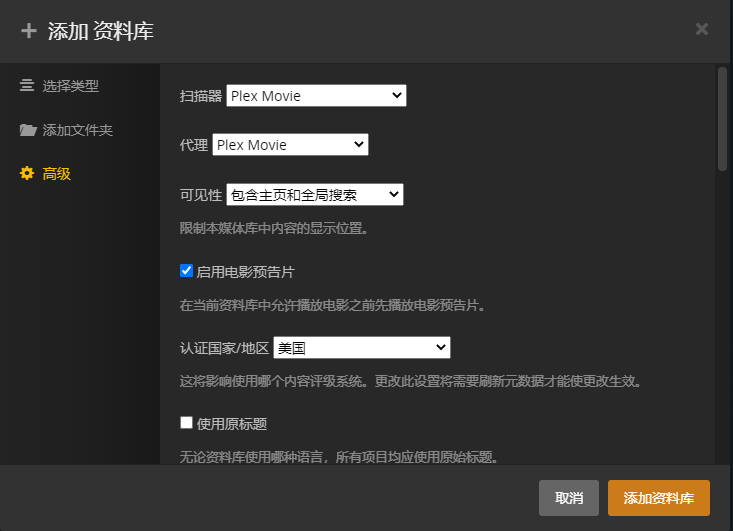Screen dimensions: 733x531
Task: Click the description about 内容评级系统
Action: point(410,381)
